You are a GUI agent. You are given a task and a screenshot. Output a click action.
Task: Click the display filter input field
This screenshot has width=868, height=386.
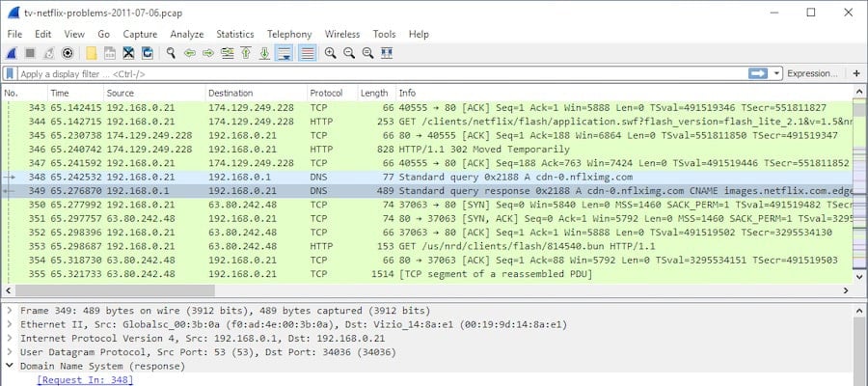(382, 73)
